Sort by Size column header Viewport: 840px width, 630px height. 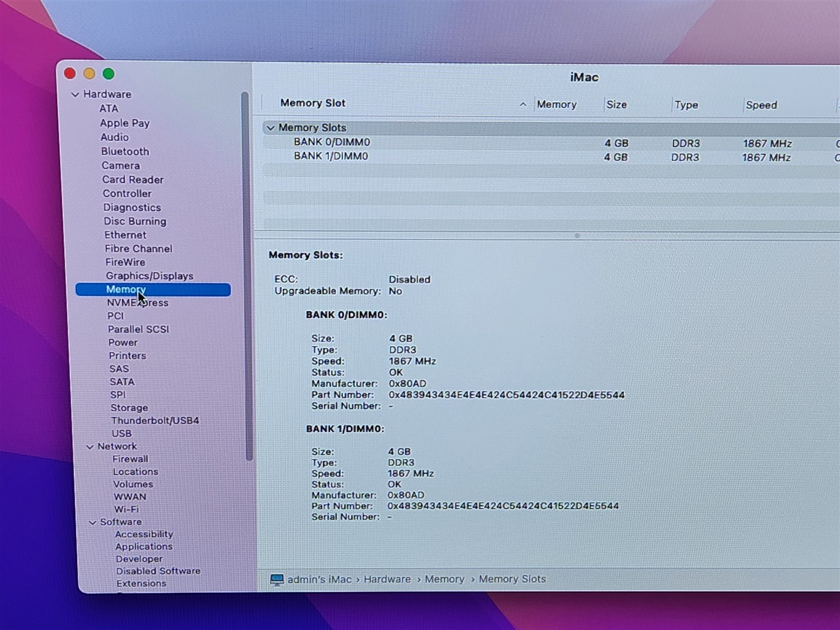click(x=616, y=104)
